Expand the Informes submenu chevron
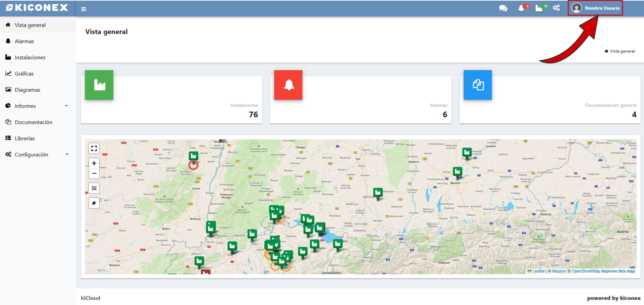This screenshot has width=644, height=305. pyautogui.click(x=66, y=106)
